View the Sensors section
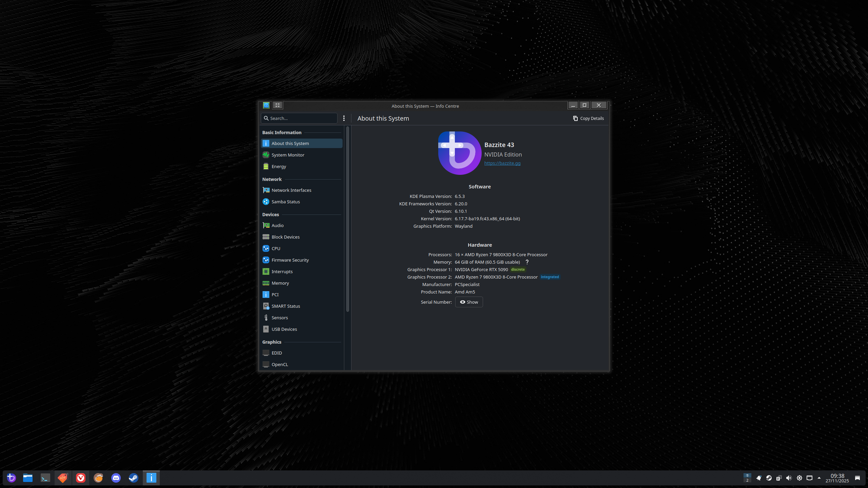Screen dimensions: 868x488 point(279,317)
